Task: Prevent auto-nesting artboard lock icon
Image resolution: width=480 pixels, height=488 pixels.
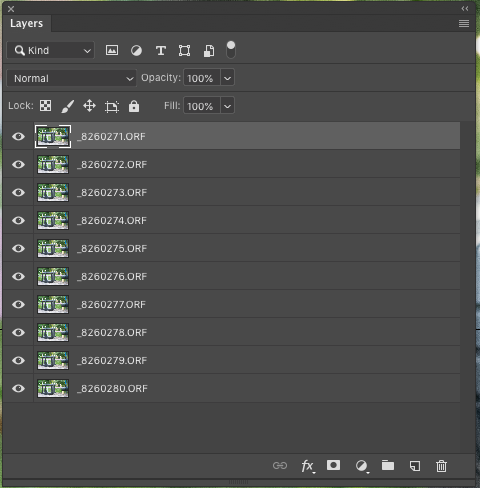Action: 112,106
